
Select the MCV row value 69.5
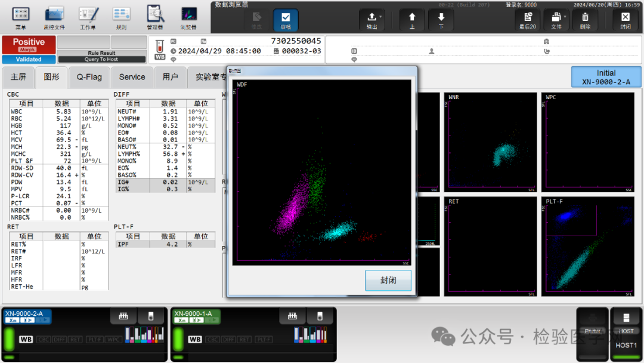[64, 140]
